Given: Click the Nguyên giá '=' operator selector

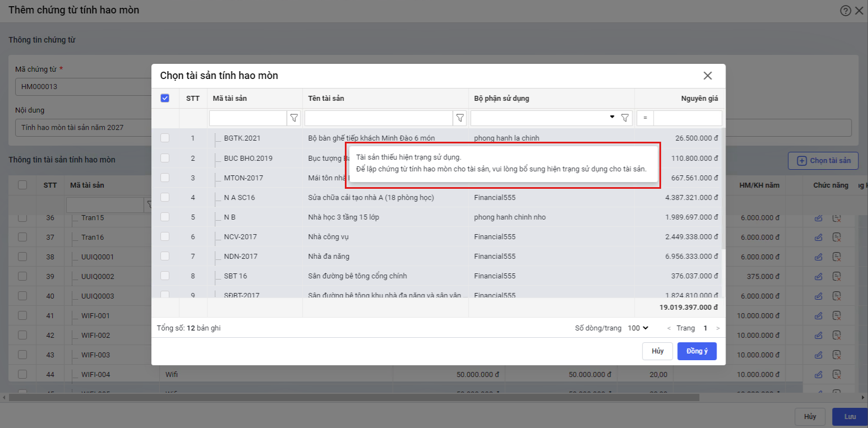Looking at the screenshot, I should click(645, 118).
